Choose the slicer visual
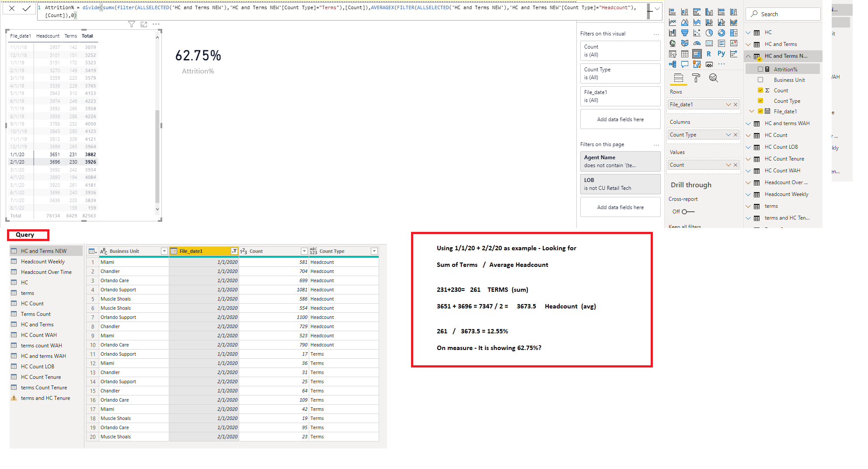 point(673,54)
